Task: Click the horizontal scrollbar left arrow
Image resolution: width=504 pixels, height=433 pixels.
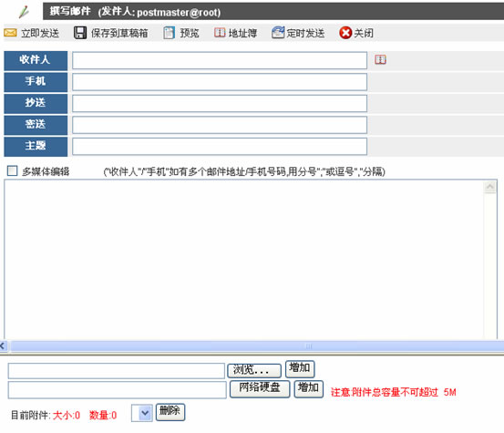Action: coord(3,345)
